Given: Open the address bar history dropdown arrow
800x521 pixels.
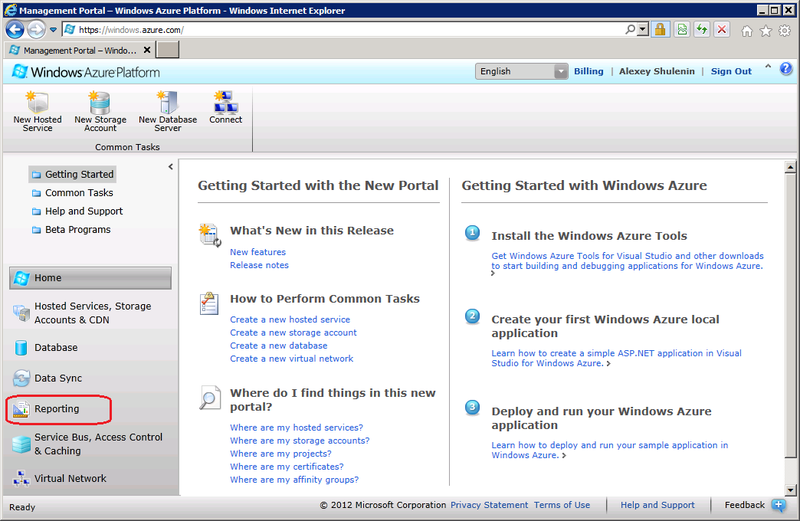Looking at the screenshot, I should coord(643,30).
